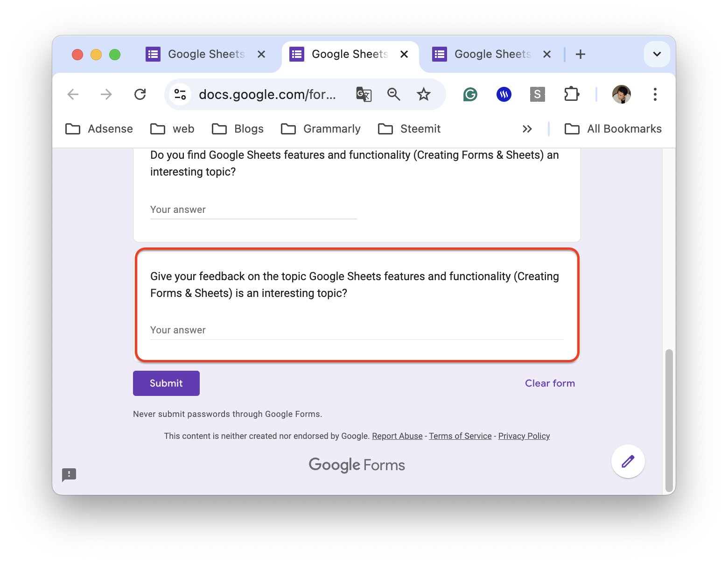Viewport: 728px width, 564px height.
Task: Open the blue Steem extension icon
Action: pos(504,94)
